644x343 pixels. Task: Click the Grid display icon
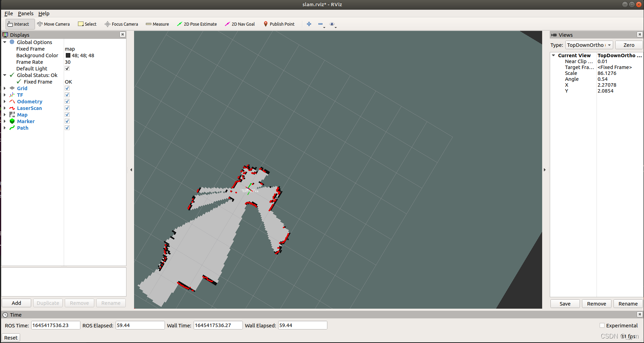pos(12,88)
